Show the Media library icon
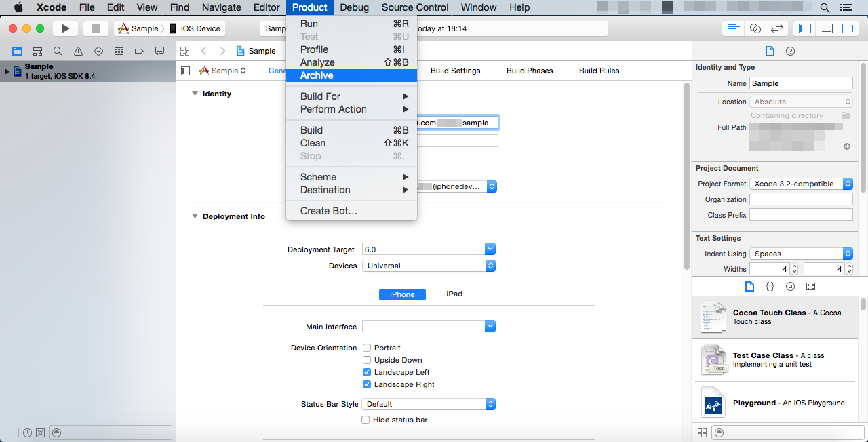 pos(810,287)
